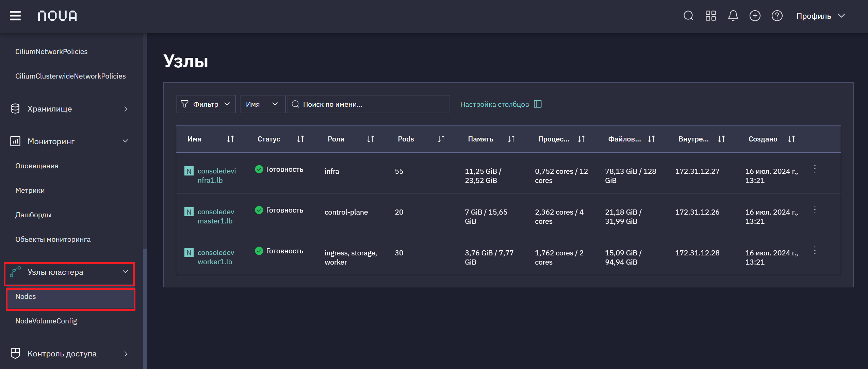
Task: Click the plus circle add icon
Action: click(x=755, y=16)
